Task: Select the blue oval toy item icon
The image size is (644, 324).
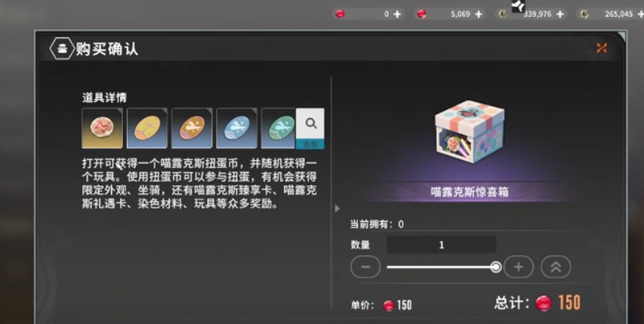Action: coord(236,128)
